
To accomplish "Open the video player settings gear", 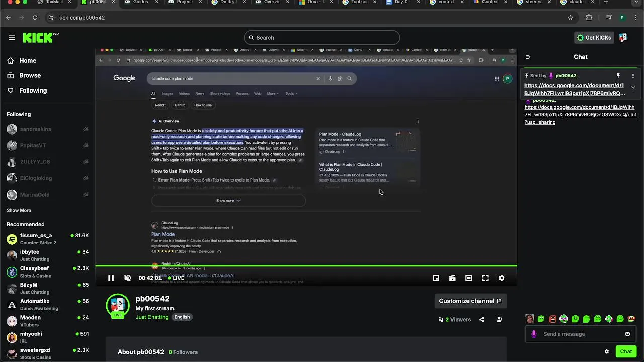I will 502,278.
